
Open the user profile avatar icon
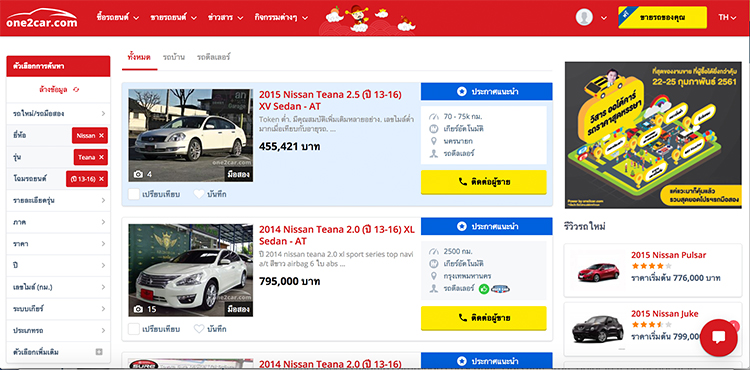click(584, 17)
